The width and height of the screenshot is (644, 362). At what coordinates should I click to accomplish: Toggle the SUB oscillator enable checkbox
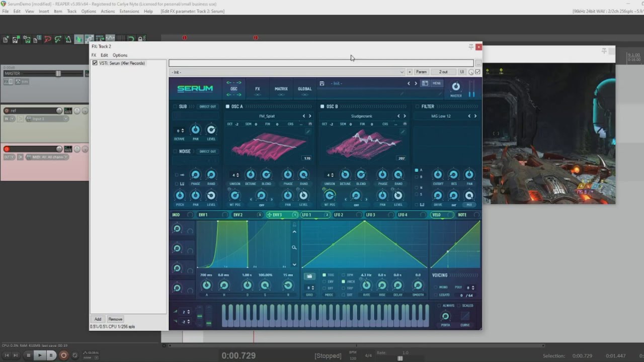tap(175, 107)
